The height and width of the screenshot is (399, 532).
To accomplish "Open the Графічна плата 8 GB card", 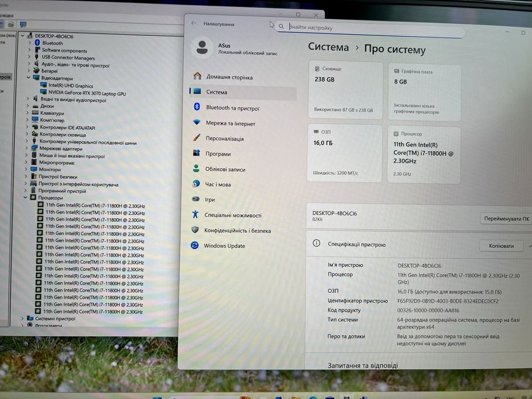I will click(424, 92).
